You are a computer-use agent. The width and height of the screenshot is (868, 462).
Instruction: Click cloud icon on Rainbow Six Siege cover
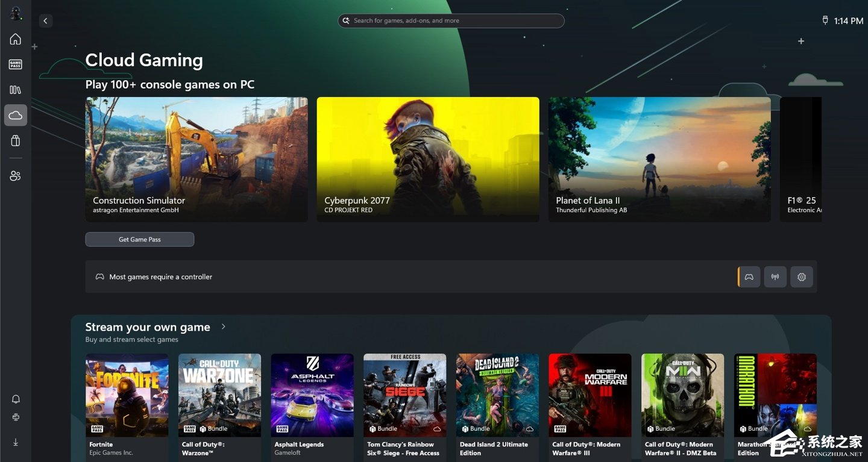(x=437, y=429)
